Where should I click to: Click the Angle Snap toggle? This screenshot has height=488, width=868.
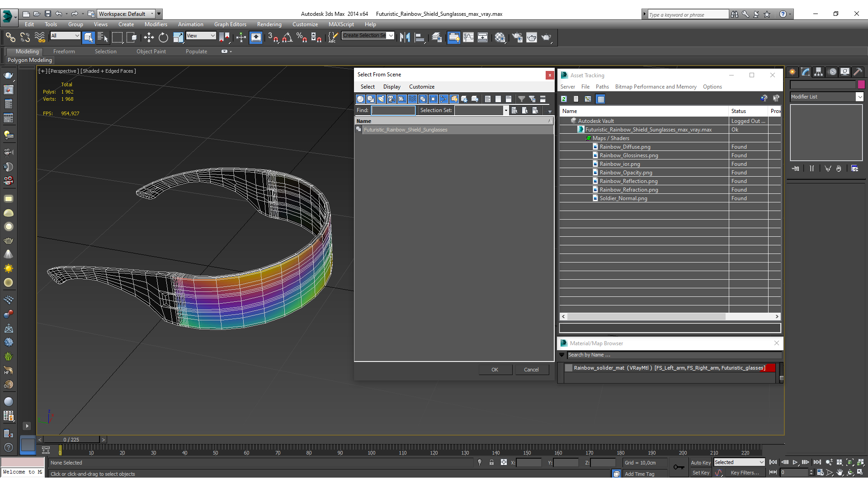287,38
